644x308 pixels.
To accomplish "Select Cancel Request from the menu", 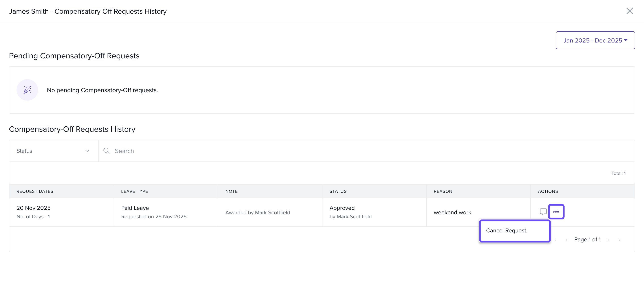I will [x=506, y=231].
